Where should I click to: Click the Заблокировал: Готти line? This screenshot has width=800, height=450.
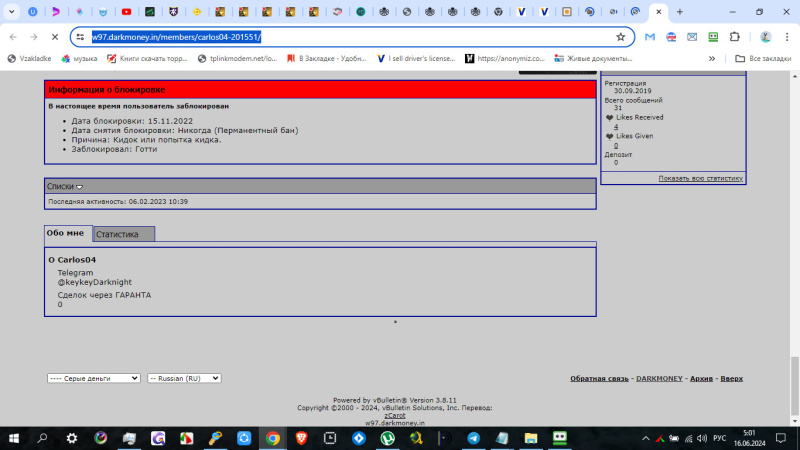tap(114, 149)
